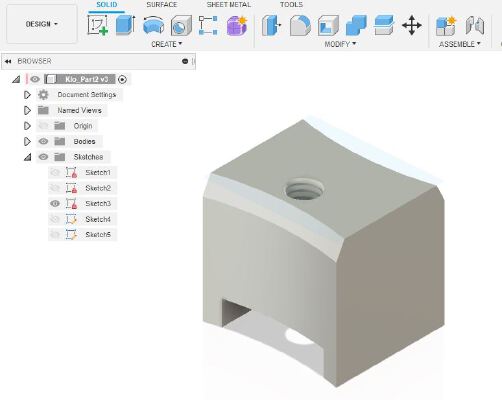Click the Document Settings gear icon
Image resolution: width=502 pixels, height=400 pixels.
[x=43, y=95]
